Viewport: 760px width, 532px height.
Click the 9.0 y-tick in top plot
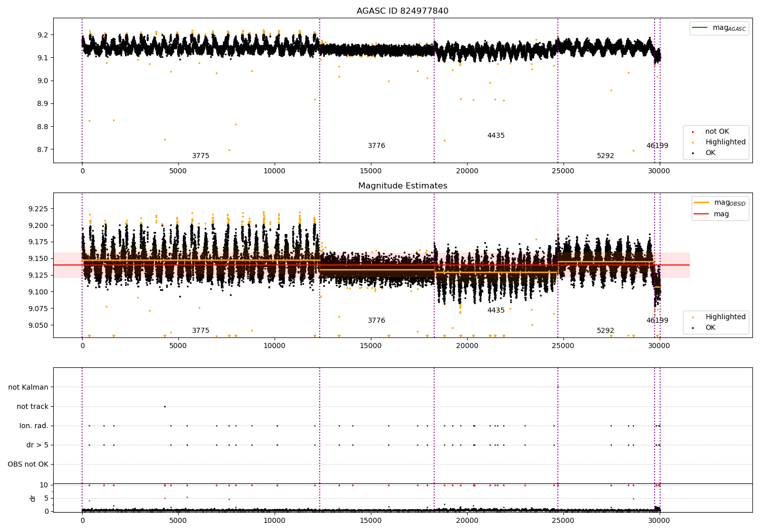point(43,81)
